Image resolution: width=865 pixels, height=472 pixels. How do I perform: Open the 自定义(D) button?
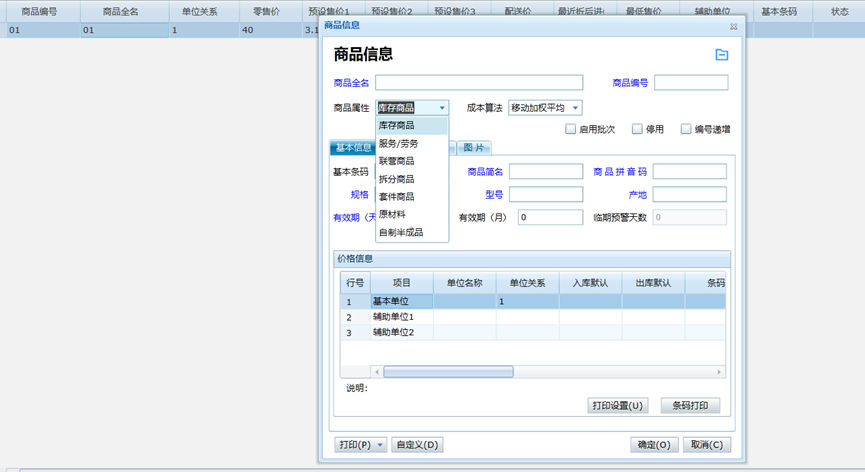[417, 444]
